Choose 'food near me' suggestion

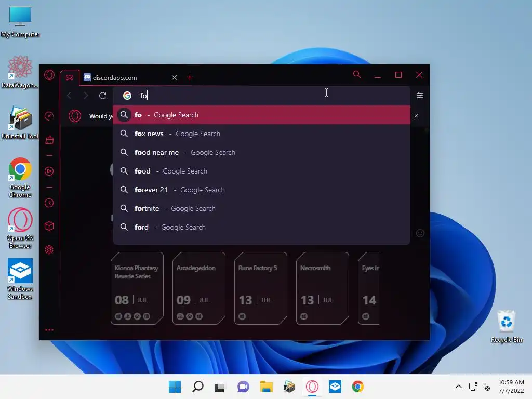coord(261,152)
